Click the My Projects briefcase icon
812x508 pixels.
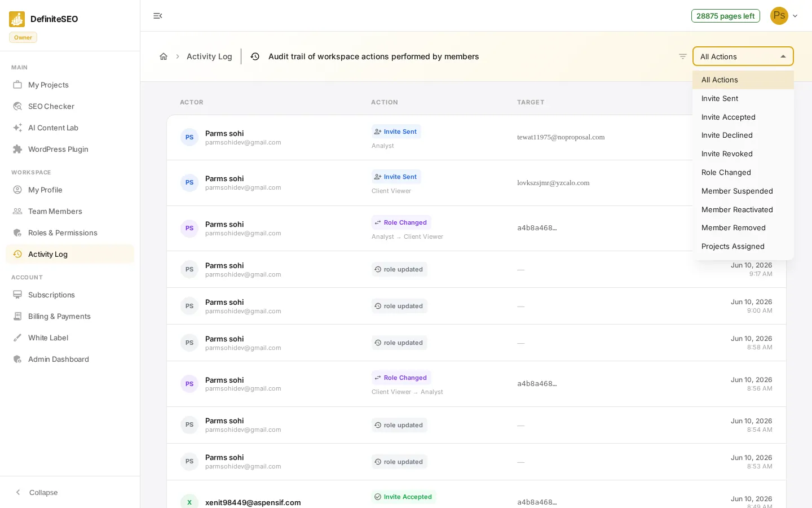click(17, 85)
